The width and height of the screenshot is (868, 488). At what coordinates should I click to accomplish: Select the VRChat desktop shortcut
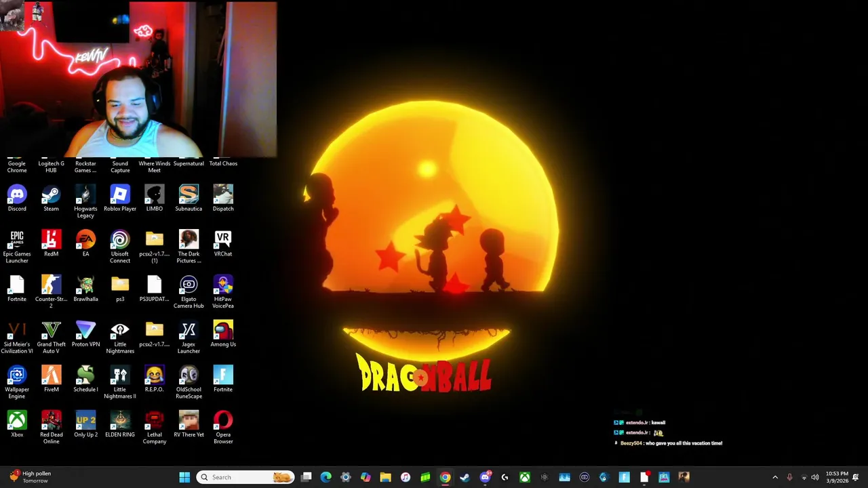click(x=223, y=243)
